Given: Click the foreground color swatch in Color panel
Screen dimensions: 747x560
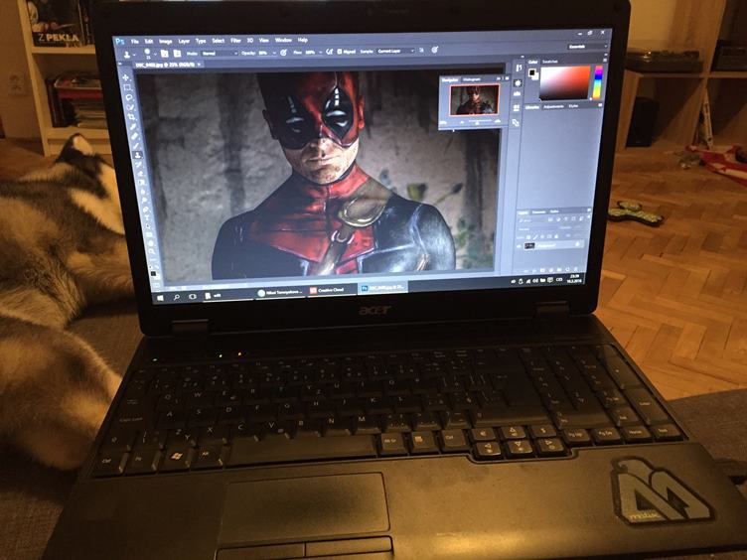Looking at the screenshot, I should [x=530, y=71].
